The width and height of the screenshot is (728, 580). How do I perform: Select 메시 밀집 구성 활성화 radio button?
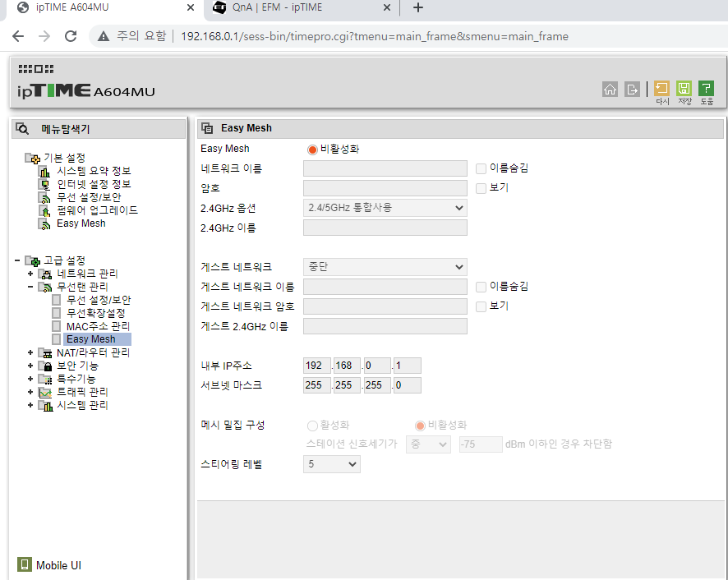click(x=312, y=426)
